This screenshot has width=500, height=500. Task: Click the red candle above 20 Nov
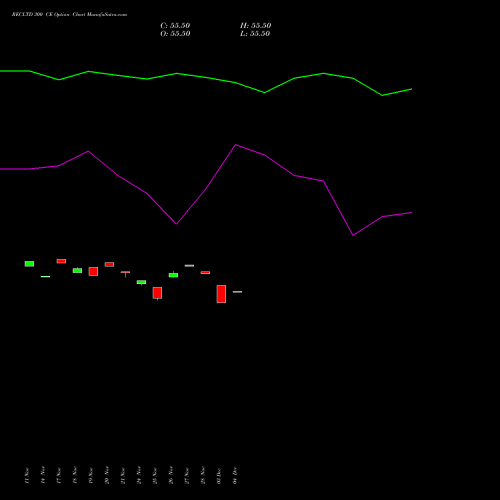click(109, 264)
